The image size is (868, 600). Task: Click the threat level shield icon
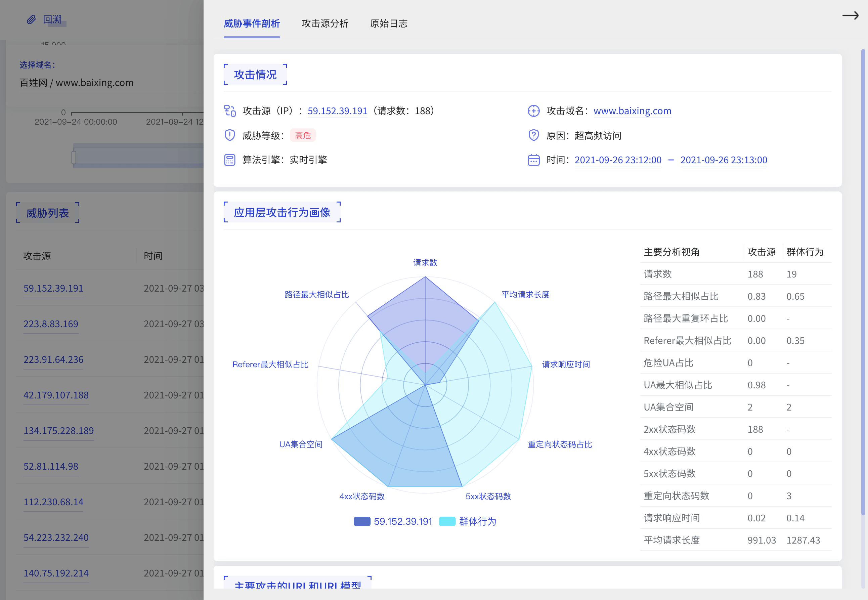(230, 135)
